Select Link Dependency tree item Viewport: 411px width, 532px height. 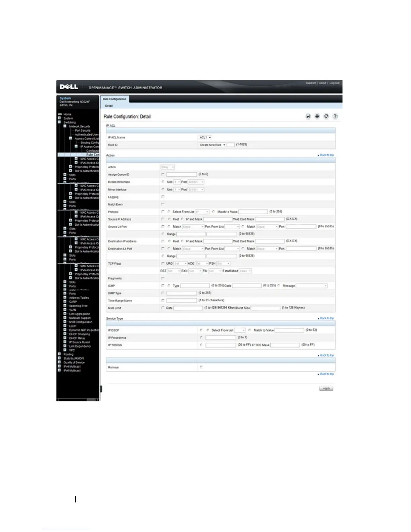[80, 346]
